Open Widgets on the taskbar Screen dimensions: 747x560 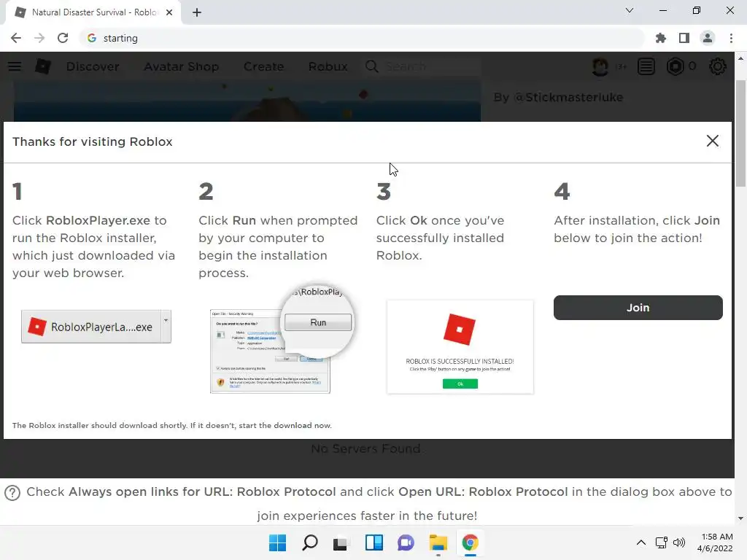tap(374, 542)
